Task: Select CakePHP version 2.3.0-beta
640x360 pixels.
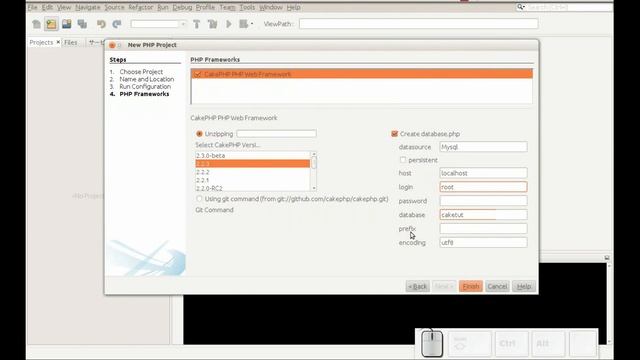Action: pyautogui.click(x=253, y=156)
